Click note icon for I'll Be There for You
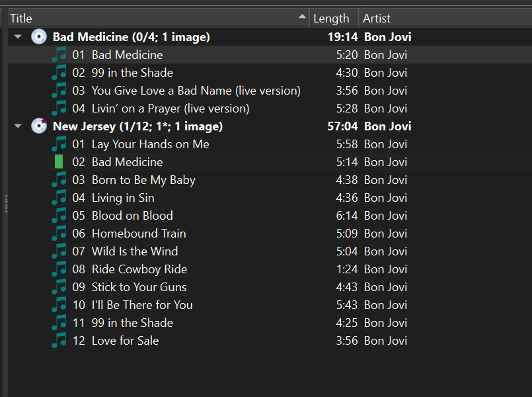The image size is (532, 397). 59,305
